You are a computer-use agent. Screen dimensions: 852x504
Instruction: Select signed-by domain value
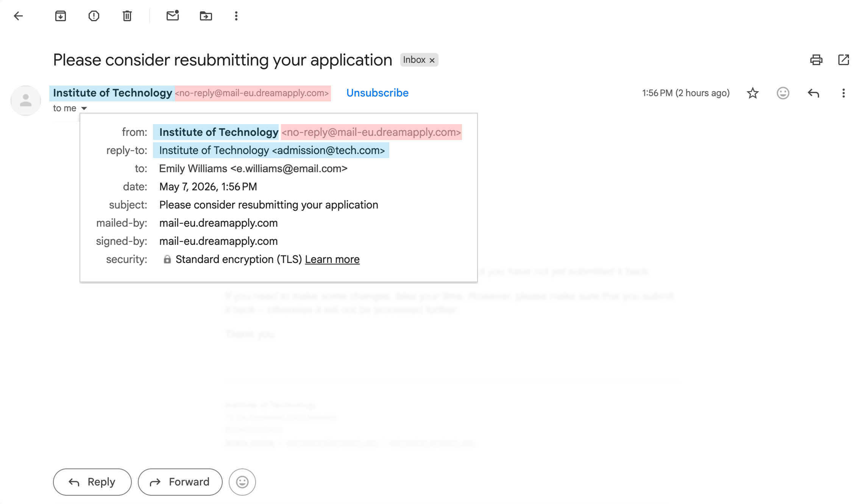(x=218, y=241)
